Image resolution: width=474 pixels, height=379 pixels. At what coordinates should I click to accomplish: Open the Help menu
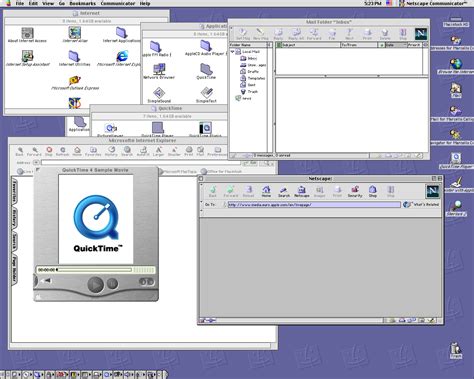pos(145,3)
